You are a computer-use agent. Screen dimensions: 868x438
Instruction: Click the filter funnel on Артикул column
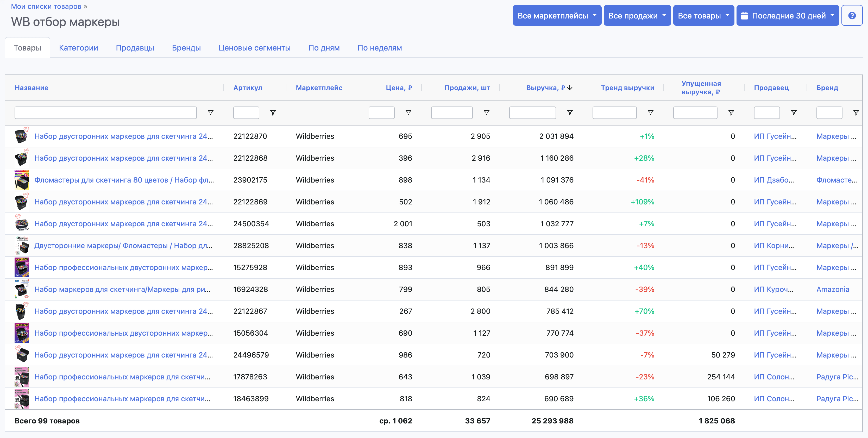point(273,112)
